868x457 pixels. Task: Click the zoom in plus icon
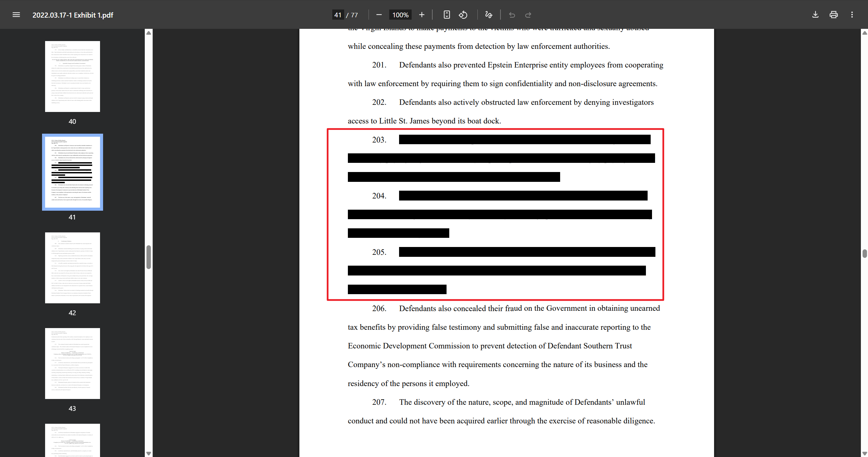[x=421, y=15]
